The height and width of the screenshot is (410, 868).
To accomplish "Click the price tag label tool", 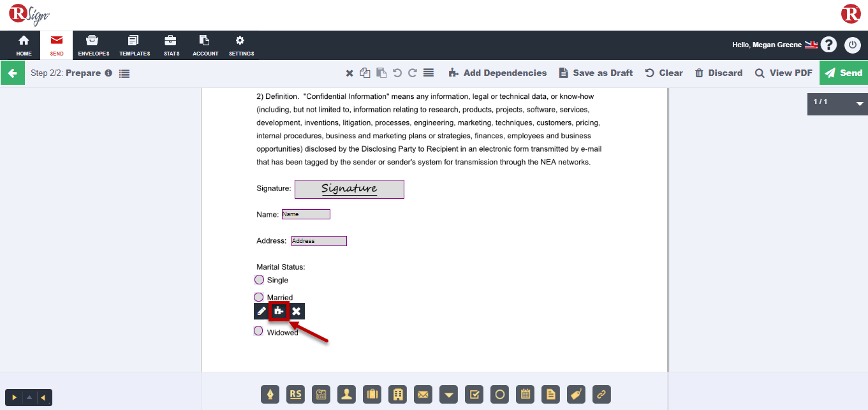I will 576,395.
